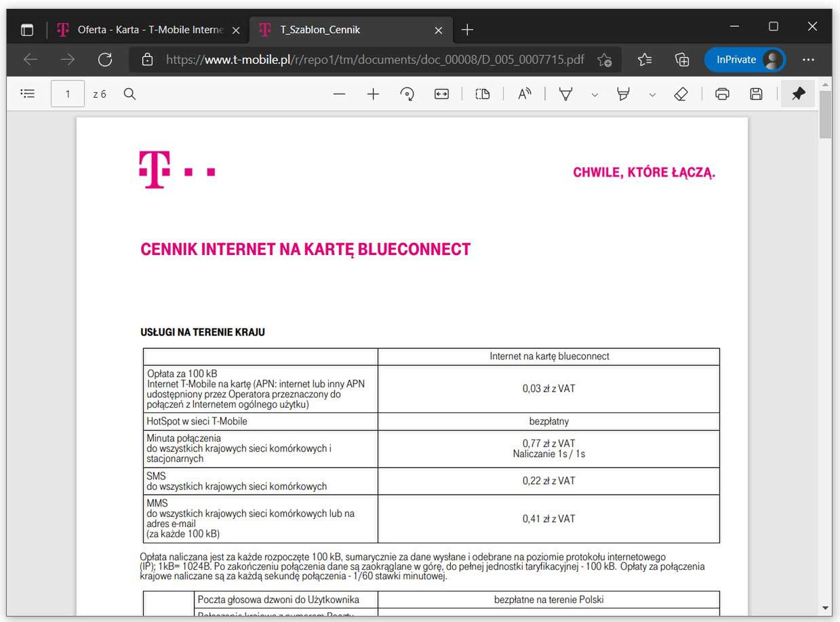Click the t-mobile.pl address bar URL

coord(375,60)
